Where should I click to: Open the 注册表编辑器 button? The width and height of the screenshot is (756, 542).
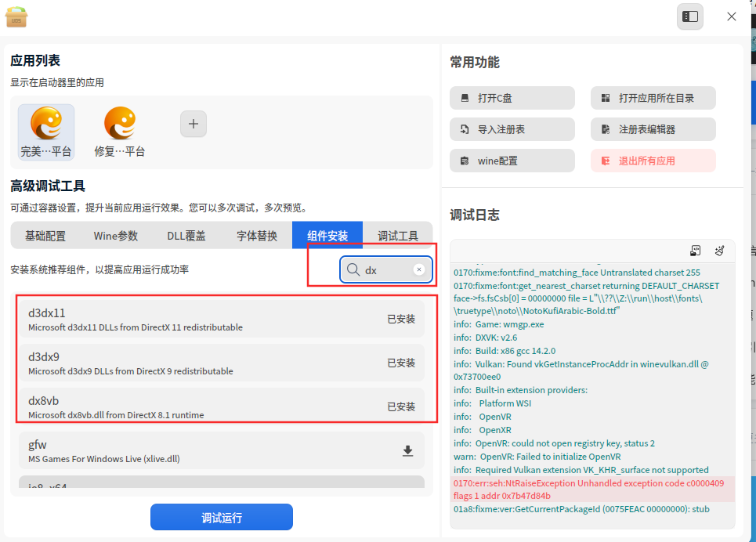[x=653, y=129]
